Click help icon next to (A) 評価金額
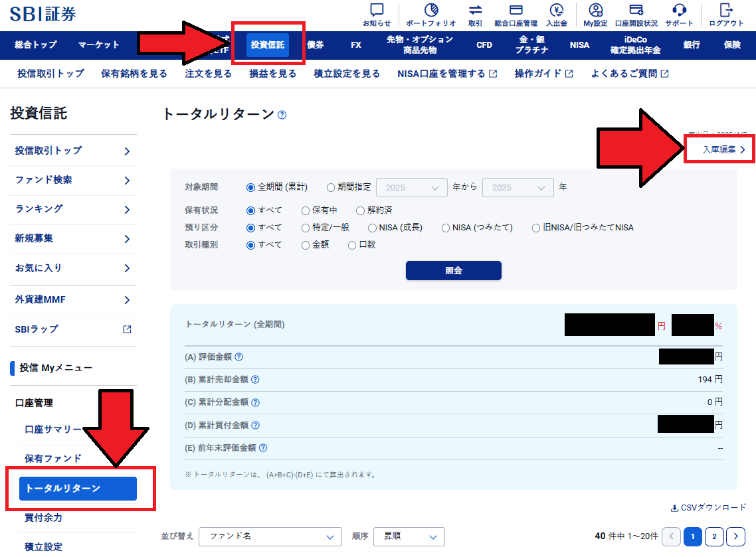This screenshot has height=557, width=756. (238, 357)
